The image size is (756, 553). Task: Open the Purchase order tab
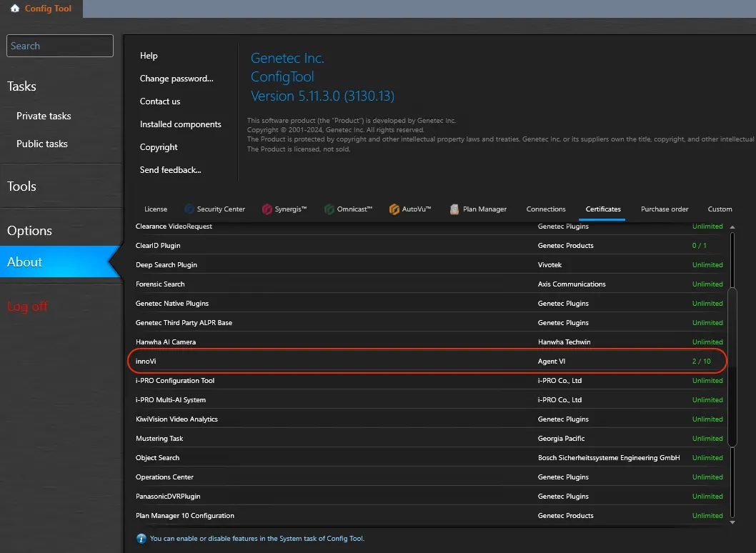[665, 209]
